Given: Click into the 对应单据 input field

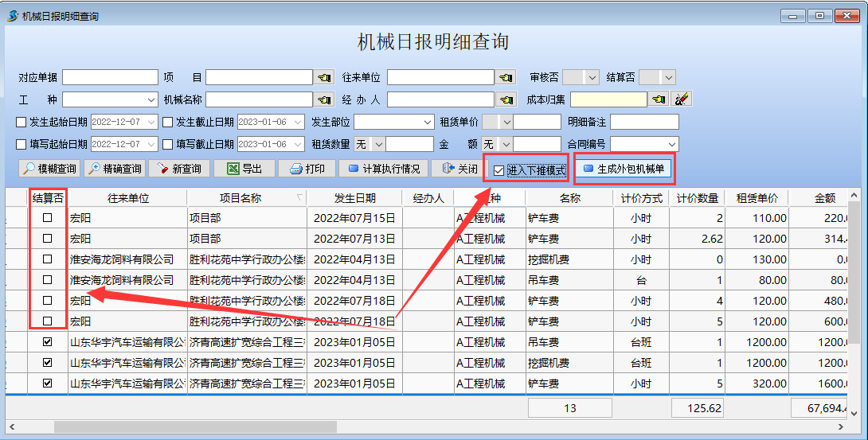Looking at the screenshot, I should tap(110, 77).
